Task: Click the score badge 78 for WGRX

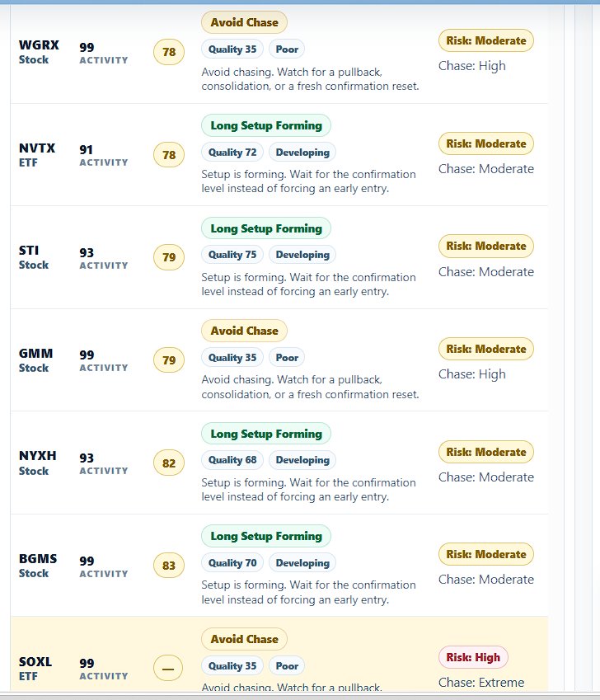Action: pyautogui.click(x=169, y=52)
